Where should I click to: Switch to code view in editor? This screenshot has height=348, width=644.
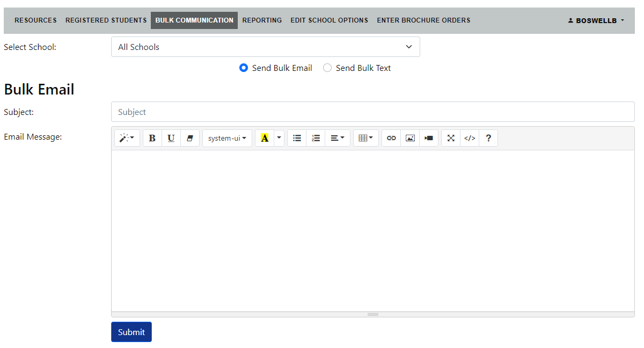470,138
